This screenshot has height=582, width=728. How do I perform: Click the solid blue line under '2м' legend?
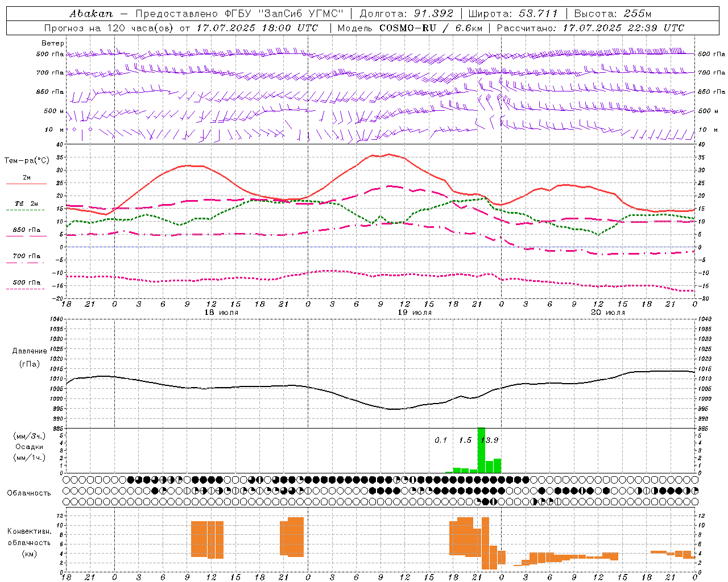pos(27,184)
